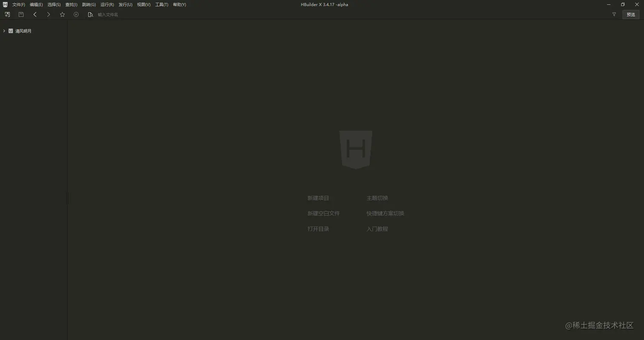
Task: Open the 运行(R) menu
Action: point(107,5)
